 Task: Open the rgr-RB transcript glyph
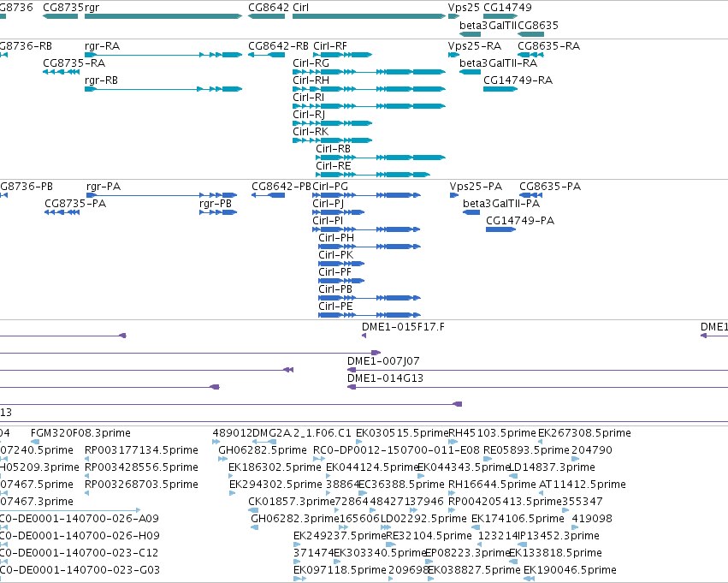coord(163,89)
